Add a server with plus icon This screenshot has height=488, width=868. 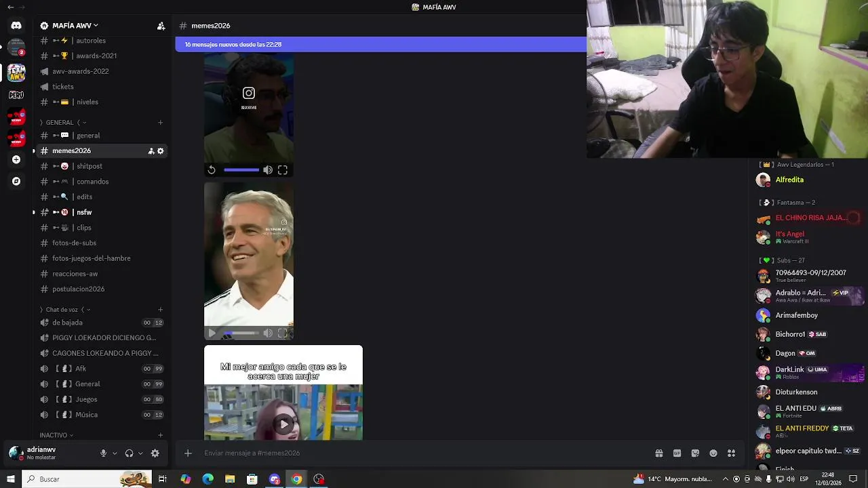click(x=16, y=159)
